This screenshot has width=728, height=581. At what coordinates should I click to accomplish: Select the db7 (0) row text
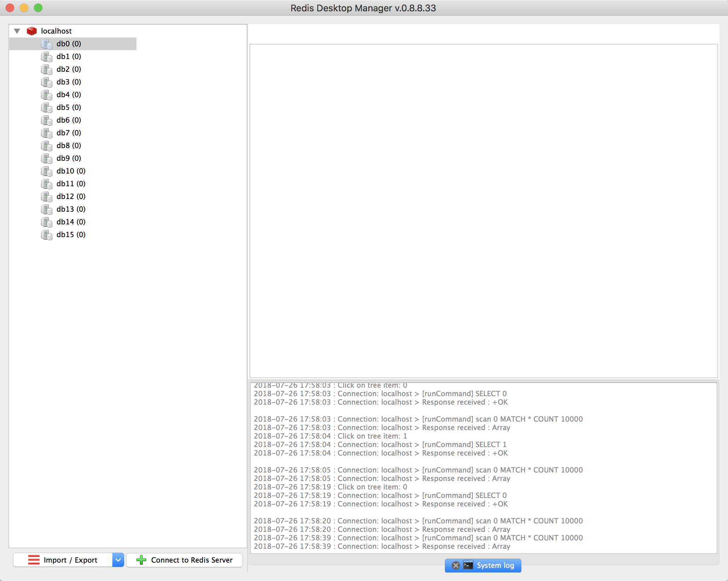point(69,133)
